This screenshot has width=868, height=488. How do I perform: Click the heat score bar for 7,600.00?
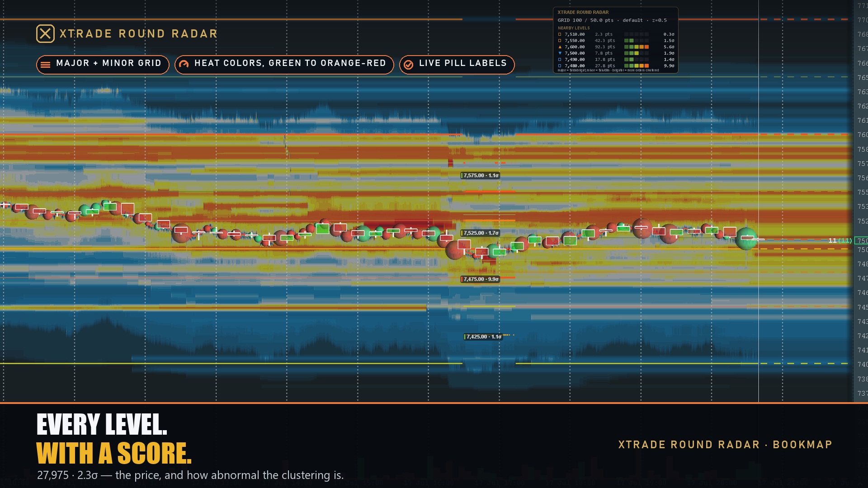click(x=637, y=47)
